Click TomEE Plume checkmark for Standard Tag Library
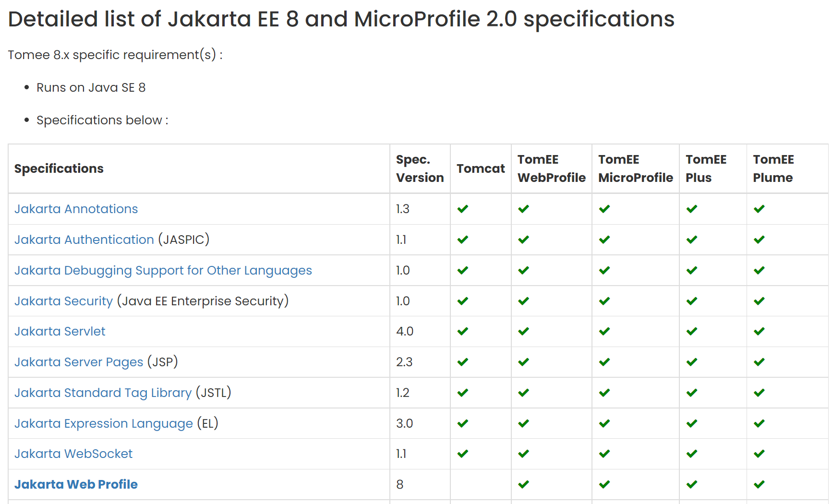 [x=759, y=393]
